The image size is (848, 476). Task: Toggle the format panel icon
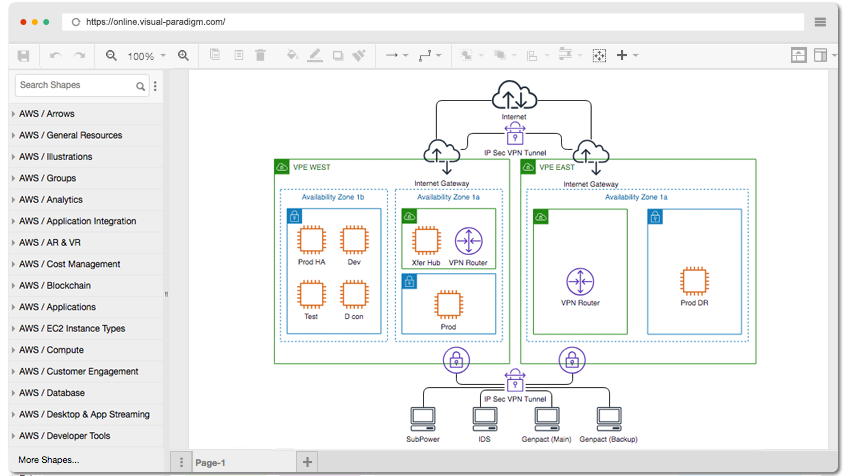coord(820,55)
